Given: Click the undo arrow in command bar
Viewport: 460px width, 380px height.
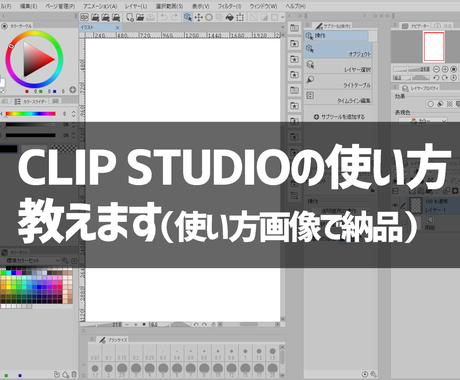Looking at the screenshot, I should [x=164, y=17].
